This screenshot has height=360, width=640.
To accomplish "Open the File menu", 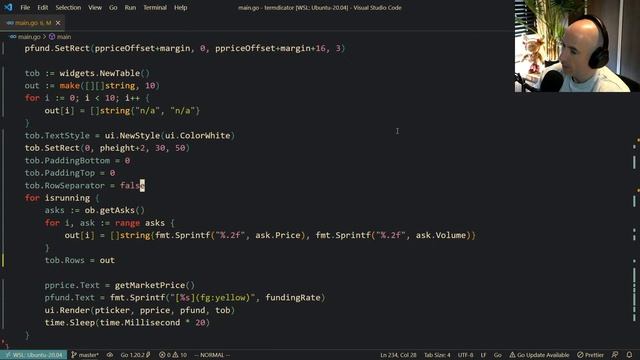I will click(x=25, y=7).
